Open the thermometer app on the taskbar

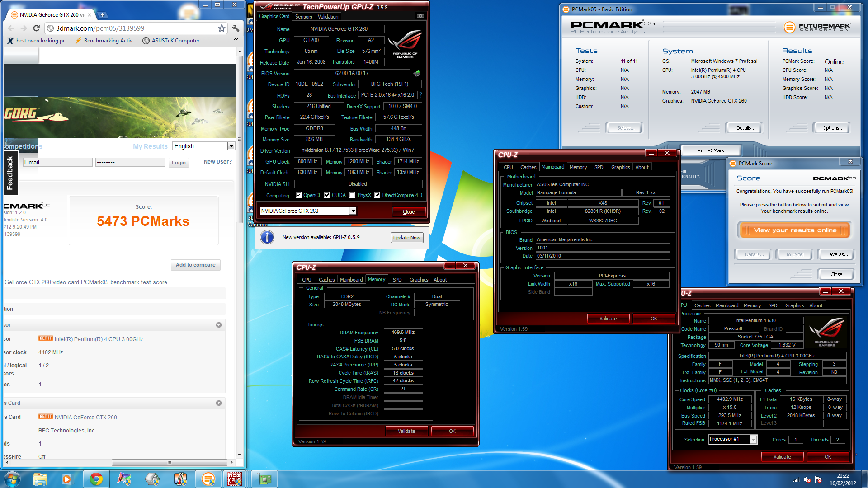tap(180, 479)
